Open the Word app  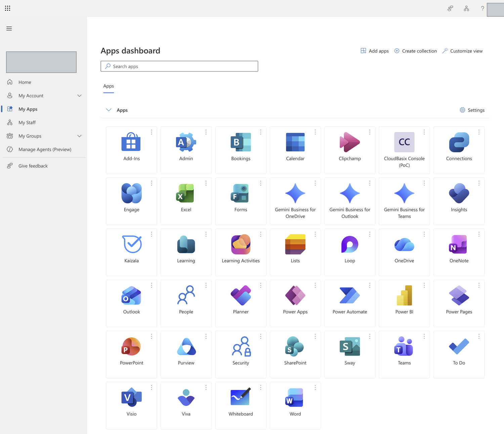click(295, 405)
